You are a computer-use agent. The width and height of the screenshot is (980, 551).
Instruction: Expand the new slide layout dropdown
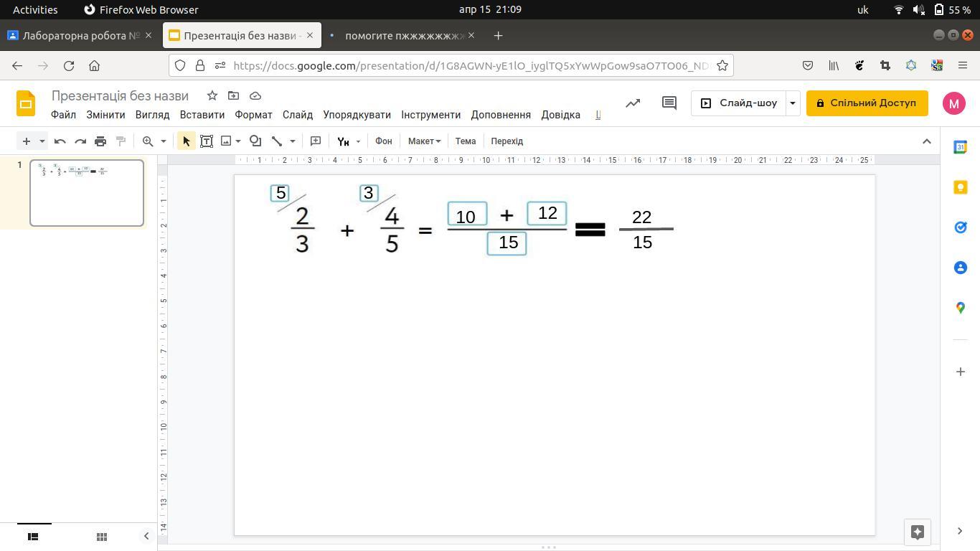click(x=42, y=141)
